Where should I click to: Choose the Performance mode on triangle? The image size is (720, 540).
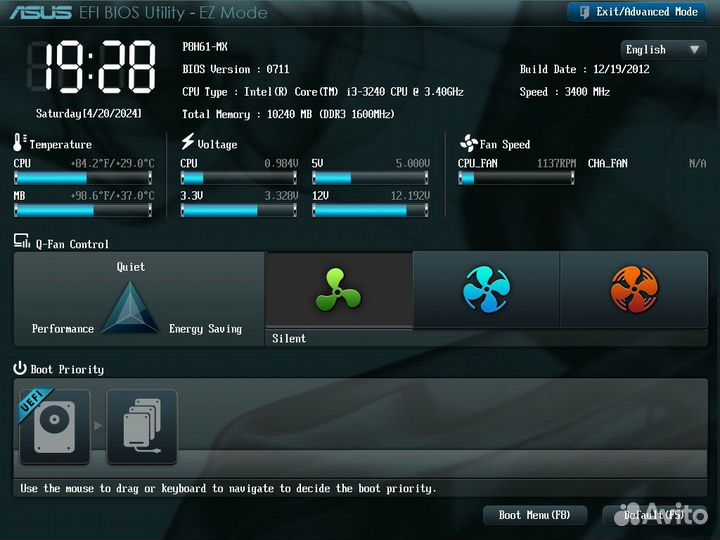point(62,329)
